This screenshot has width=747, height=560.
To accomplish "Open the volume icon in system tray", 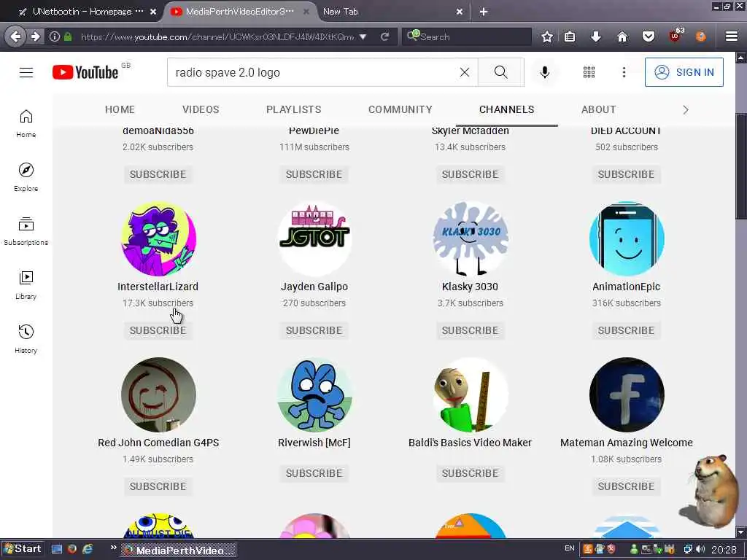I will (x=700, y=549).
